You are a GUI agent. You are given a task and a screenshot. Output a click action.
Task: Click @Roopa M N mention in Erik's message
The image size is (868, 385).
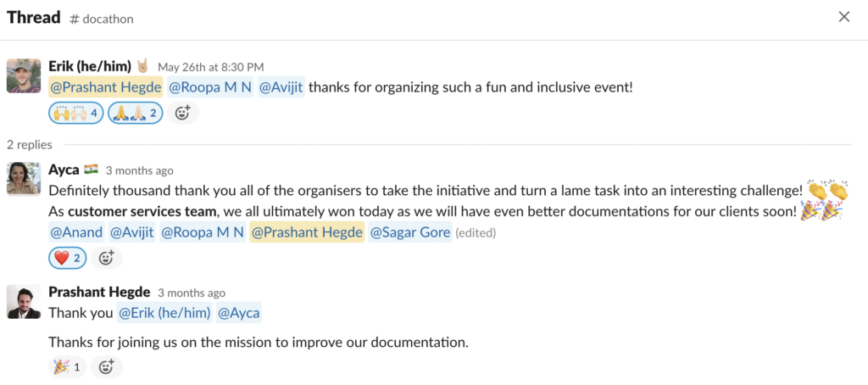point(210,87)
